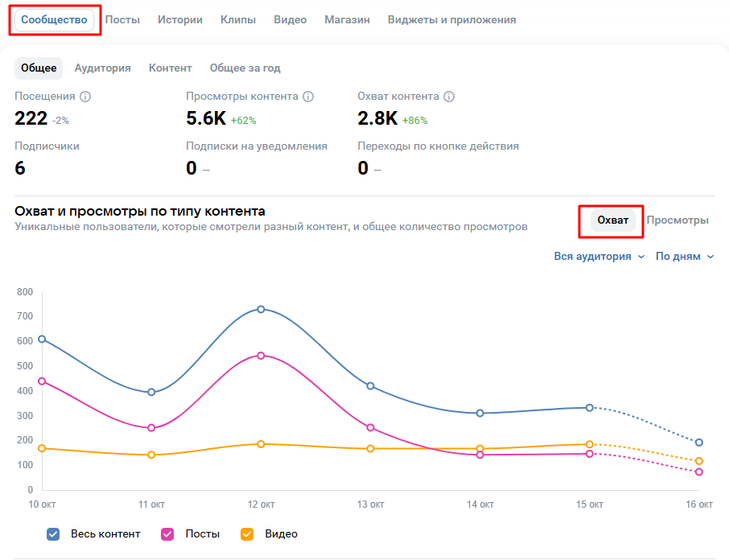
Task: Click the 16 окт point on orange line
Action: (x=699, y=461)
